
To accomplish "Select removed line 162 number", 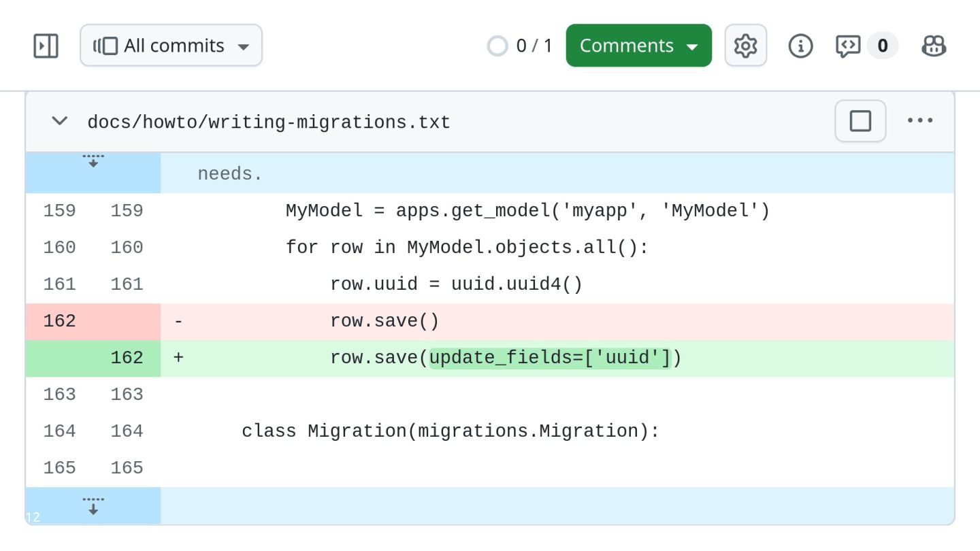I will click(x=59, y=321).
